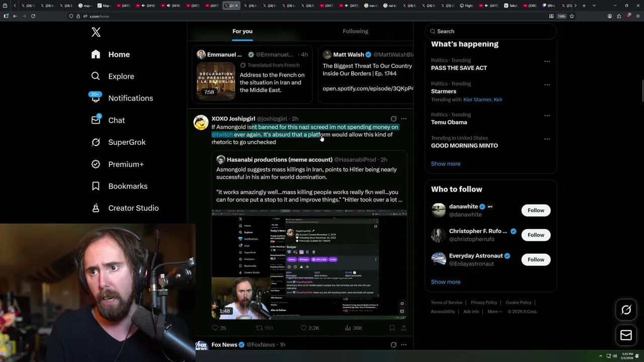Open Home in the sidebar
The width and height of the screenshot is (644, 362).
(111, 54)
